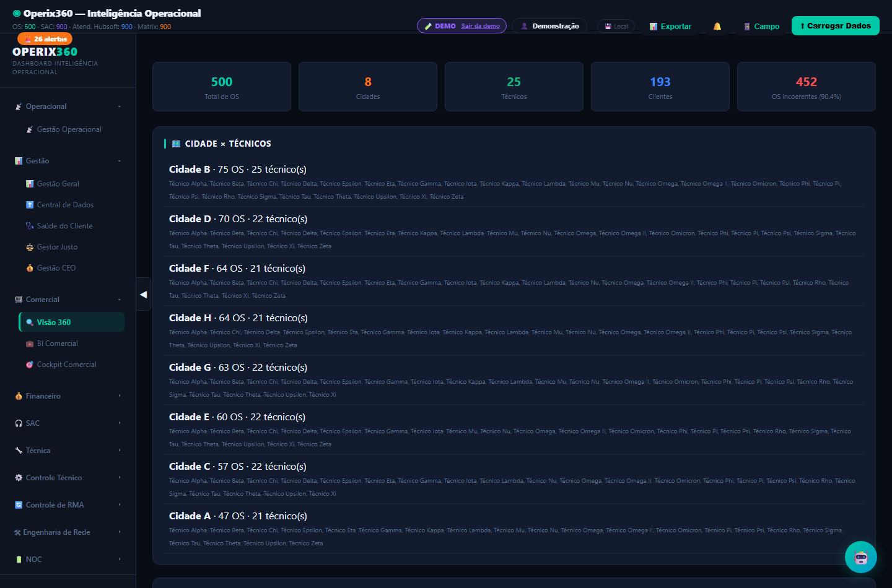The height and width of the screenshot is (588, 892).
Task: Click the OS incoerentes card
Action: click(x=807, y=87)
